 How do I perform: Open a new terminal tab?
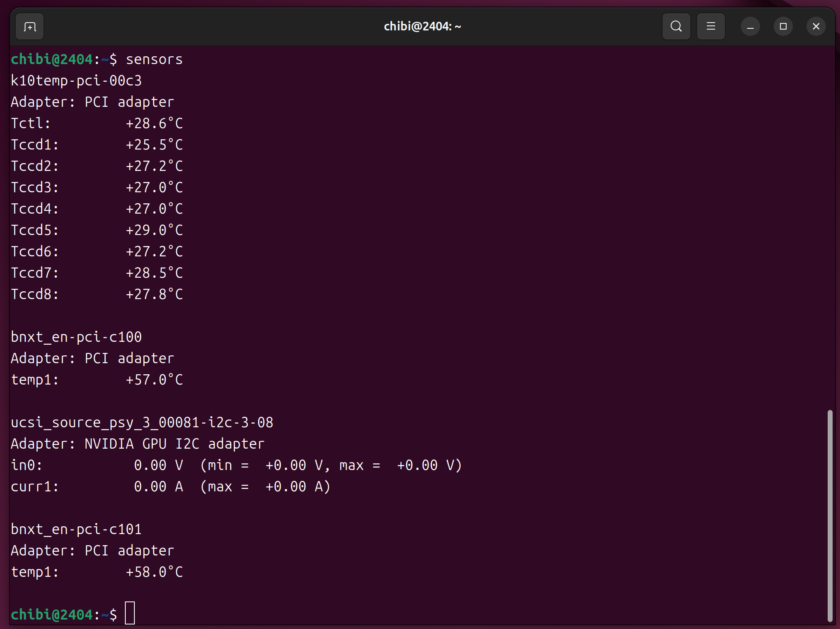pos(30,27)
